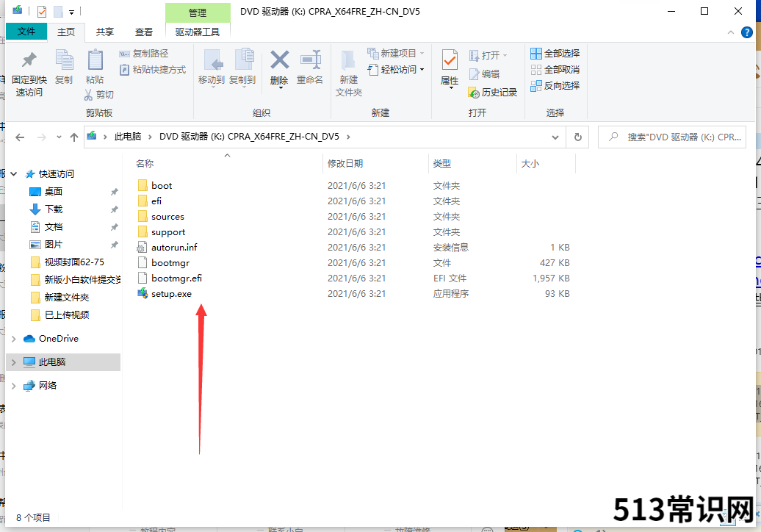Select the sources folder

[167, 217]
